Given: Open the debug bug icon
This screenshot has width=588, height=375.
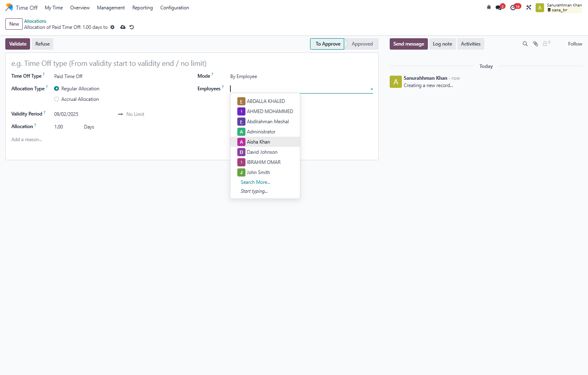Looking at the screenshot, I should click(x=489, y=7).
